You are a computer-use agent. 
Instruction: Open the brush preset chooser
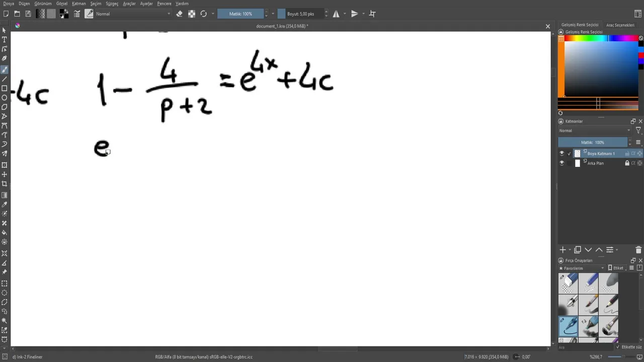point(89,14)
